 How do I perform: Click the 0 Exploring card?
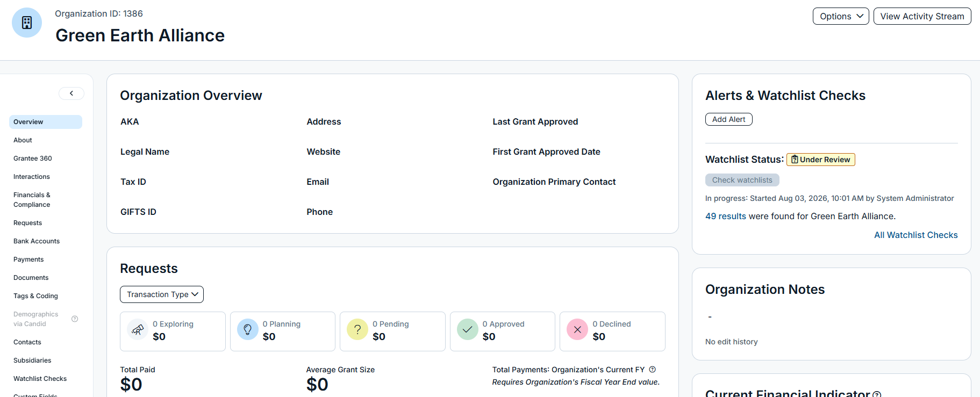point(173,331)
